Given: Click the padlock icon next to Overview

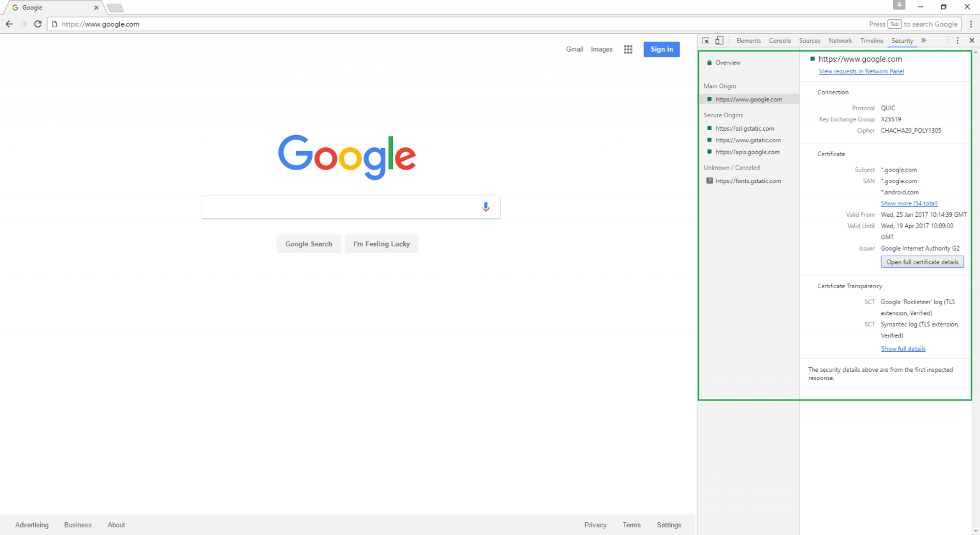Looking at the screenshot, I should (x=709, y=62).
